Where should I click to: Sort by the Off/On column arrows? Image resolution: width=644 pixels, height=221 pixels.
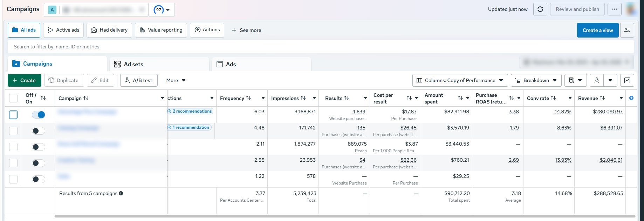tap(43, 98)
